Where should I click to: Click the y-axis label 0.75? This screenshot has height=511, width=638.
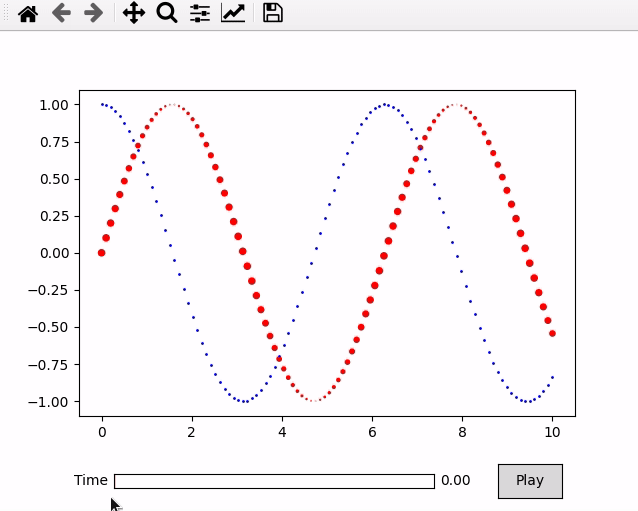pos(54,142)
